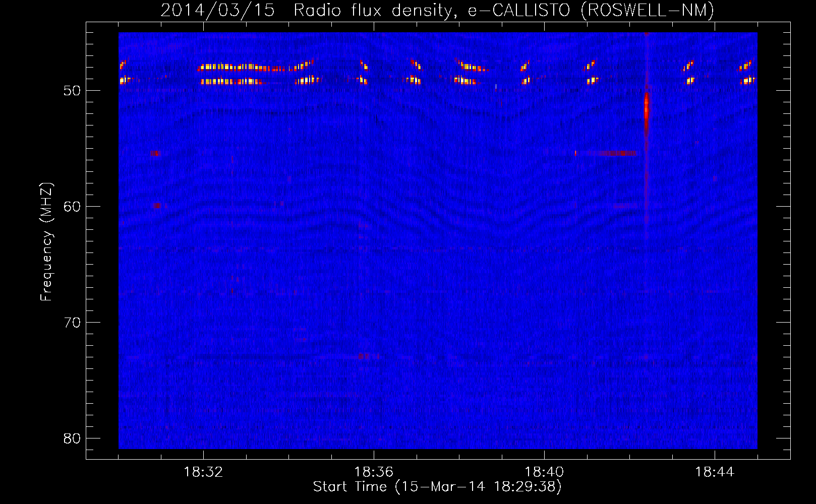The width and height of the screenshot is (816, 504).
Task: Click the '60' frequency tick label
Action: tap(73, 207)
